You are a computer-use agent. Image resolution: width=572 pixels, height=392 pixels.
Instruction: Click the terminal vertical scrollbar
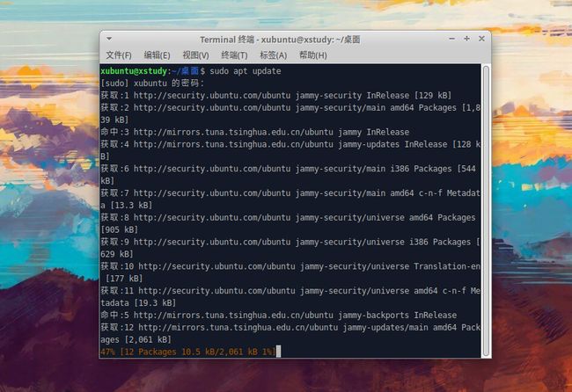tap(486, 211)
